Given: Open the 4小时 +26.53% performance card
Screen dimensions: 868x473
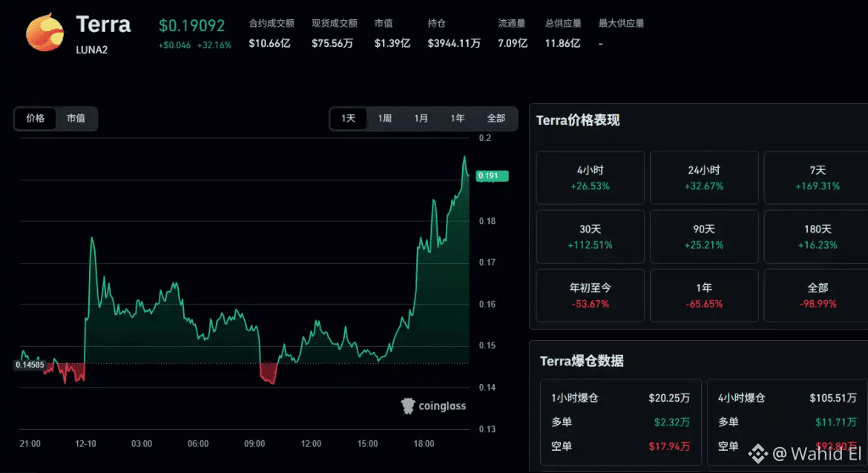Looking at the screenshot, I should (x=590, y=177).
